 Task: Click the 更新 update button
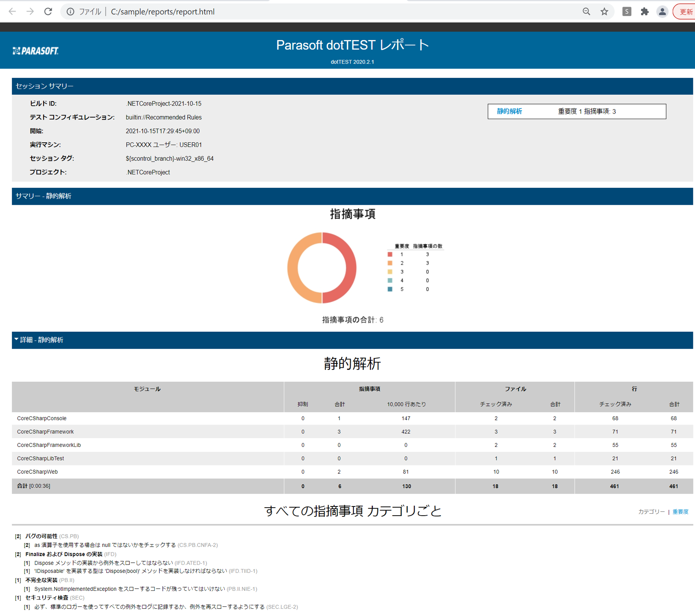point(685,12)
